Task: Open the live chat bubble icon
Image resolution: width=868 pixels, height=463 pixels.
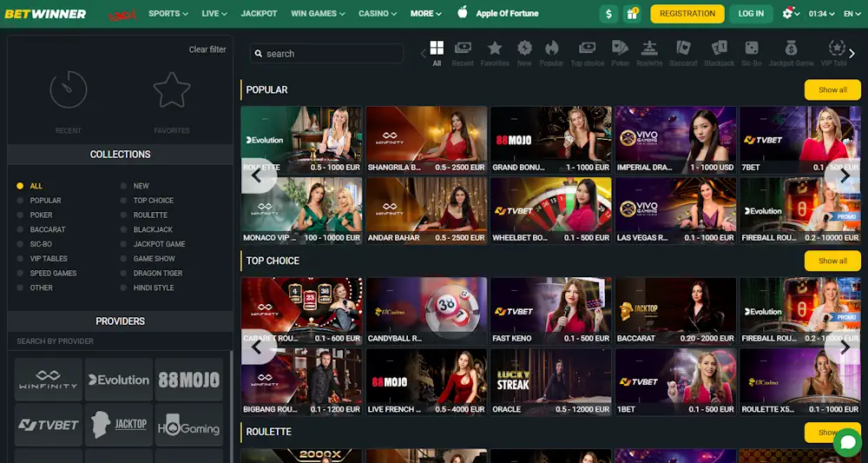Action: (847, 442)
